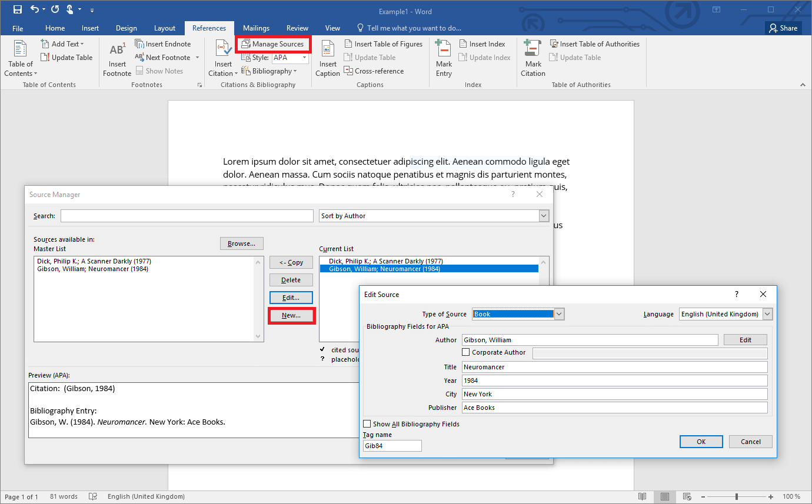Expand Add Text dropdown

coord(62,44)
